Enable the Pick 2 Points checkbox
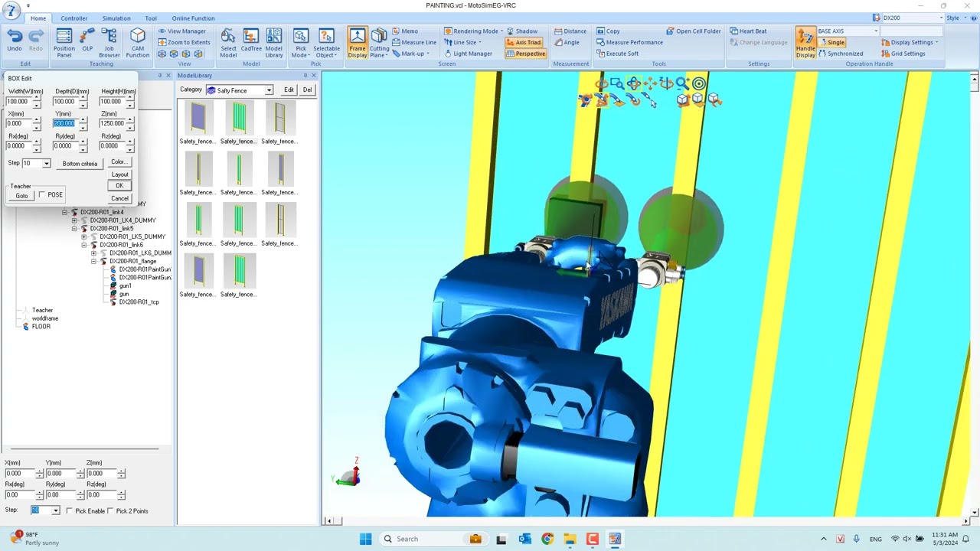This screenshot has height=551, width=980. click(110, 511)
